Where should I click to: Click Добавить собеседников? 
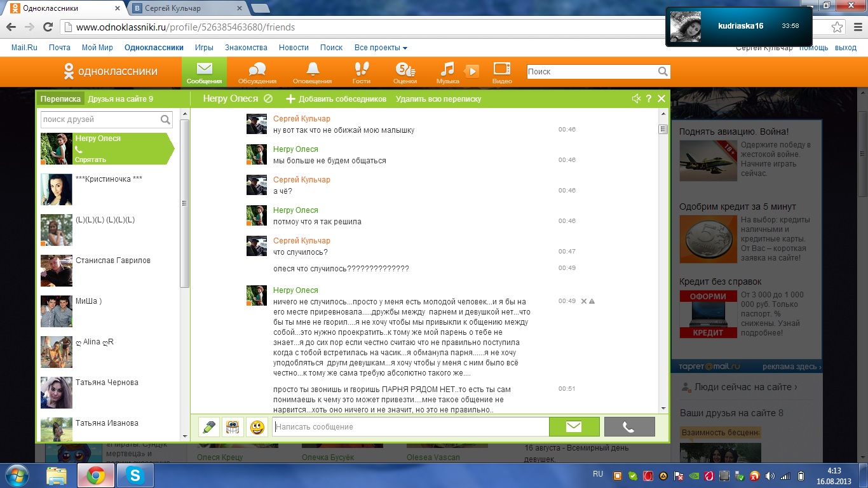(x=336, y=99)
